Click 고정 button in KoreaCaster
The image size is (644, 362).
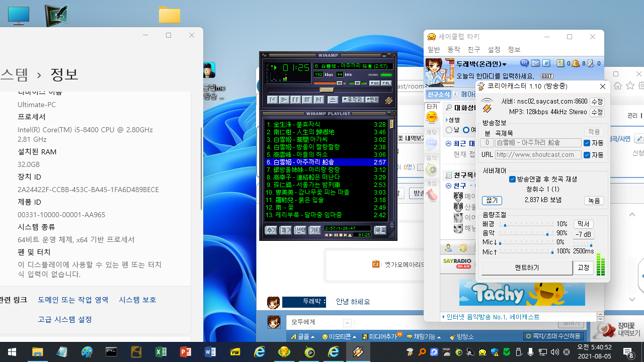[x=584, y=268]
